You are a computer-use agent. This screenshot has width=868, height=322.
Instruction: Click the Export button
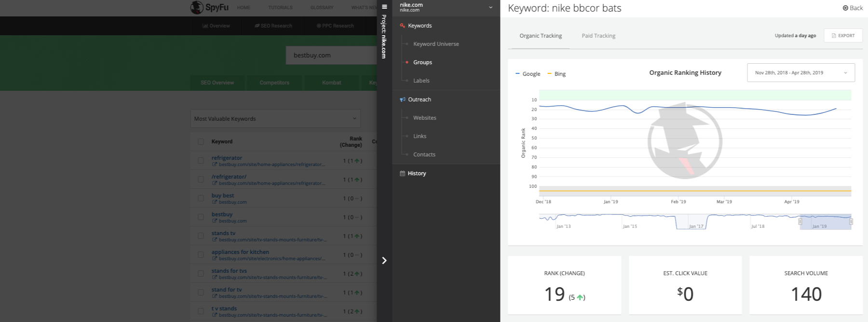(x=843, y=36)
